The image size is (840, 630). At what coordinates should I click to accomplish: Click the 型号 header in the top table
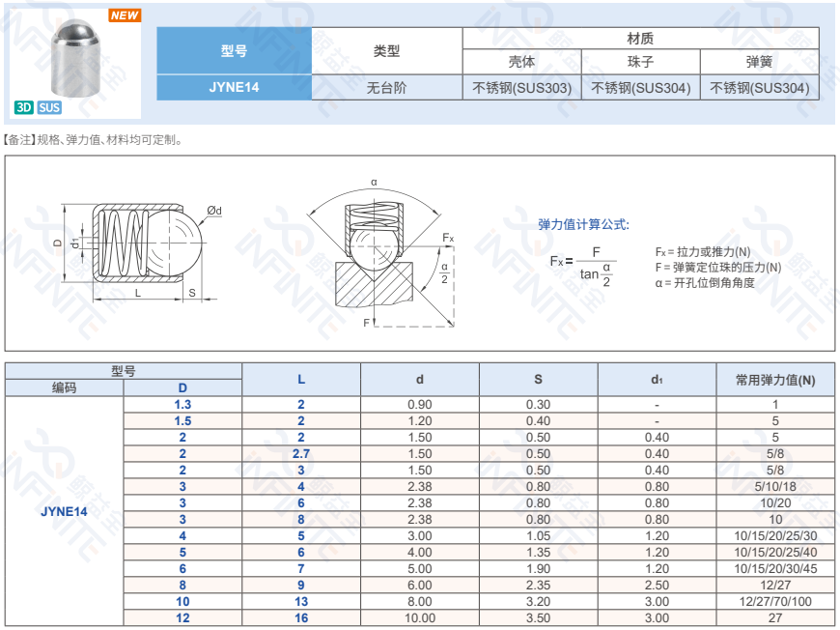click(x=234, y=51)
